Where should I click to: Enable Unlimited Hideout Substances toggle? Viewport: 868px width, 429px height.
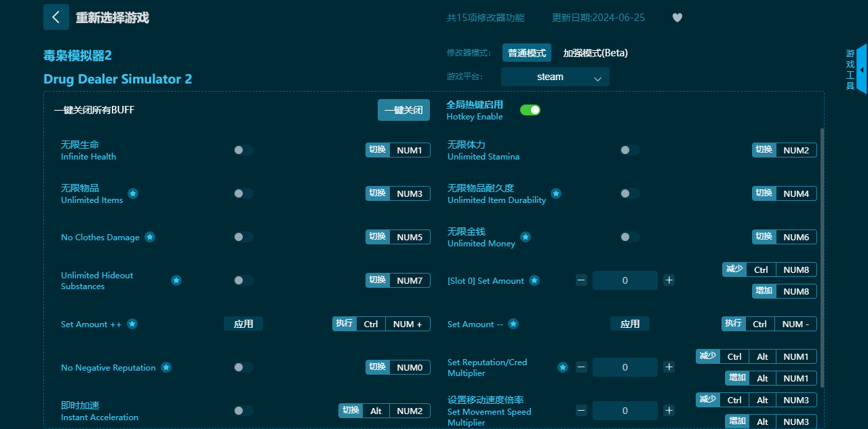coord(243,280)
